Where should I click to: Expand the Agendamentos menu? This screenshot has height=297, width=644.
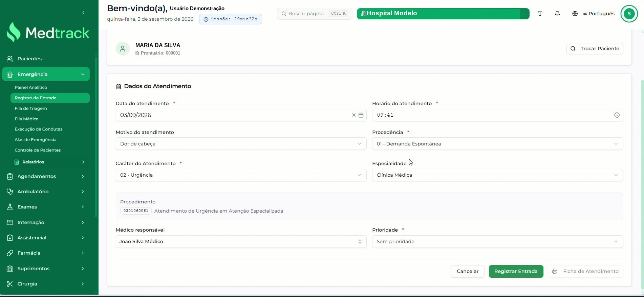[46, 176]
